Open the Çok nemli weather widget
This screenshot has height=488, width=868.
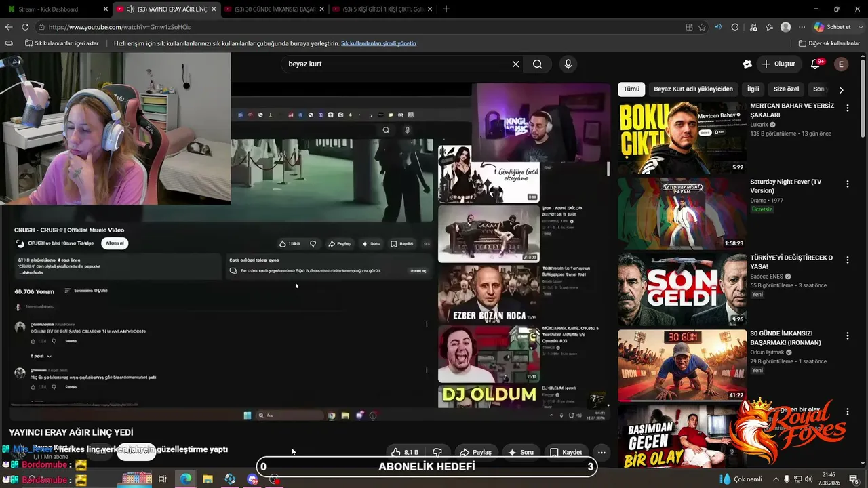tap(741, 479)
